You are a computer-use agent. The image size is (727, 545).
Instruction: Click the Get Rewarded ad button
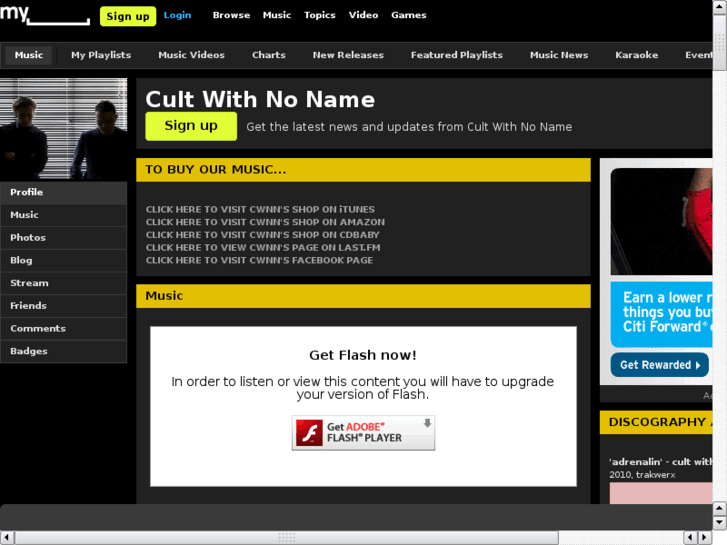pos(659,365)
